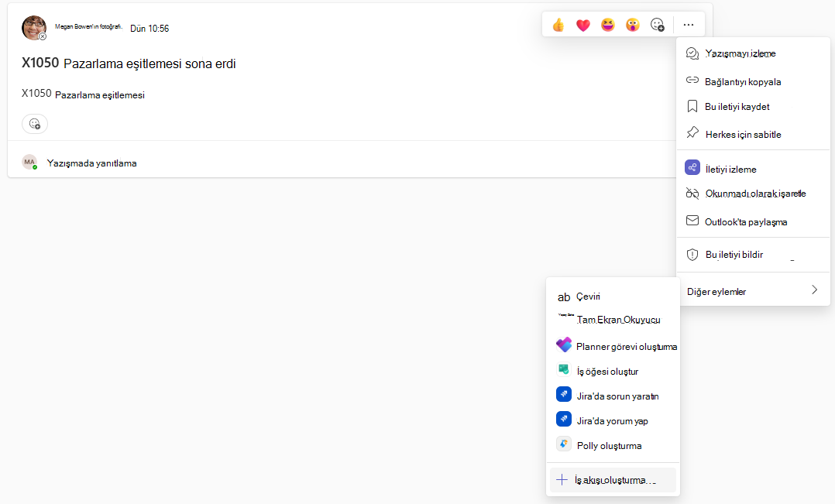Select Yazışmayı izleme menu item
This screenshot has width=835, height=504.
click(x=753, y=53)
